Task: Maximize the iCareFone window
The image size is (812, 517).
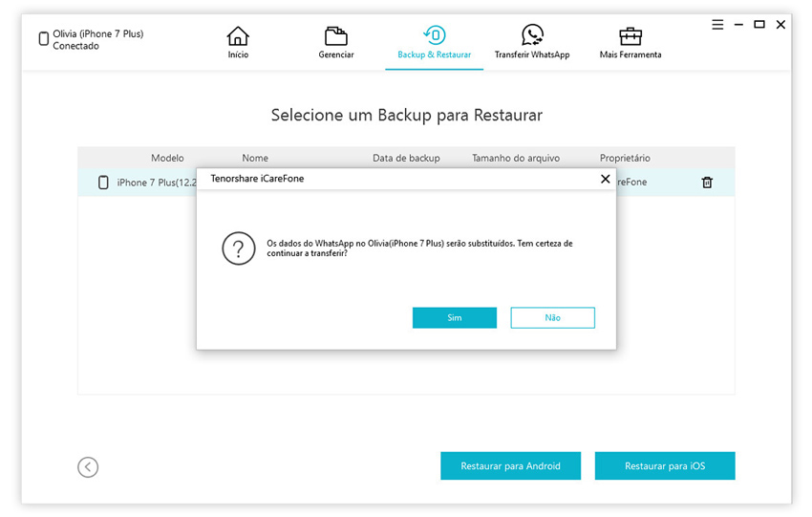Action: coord(759,24)
